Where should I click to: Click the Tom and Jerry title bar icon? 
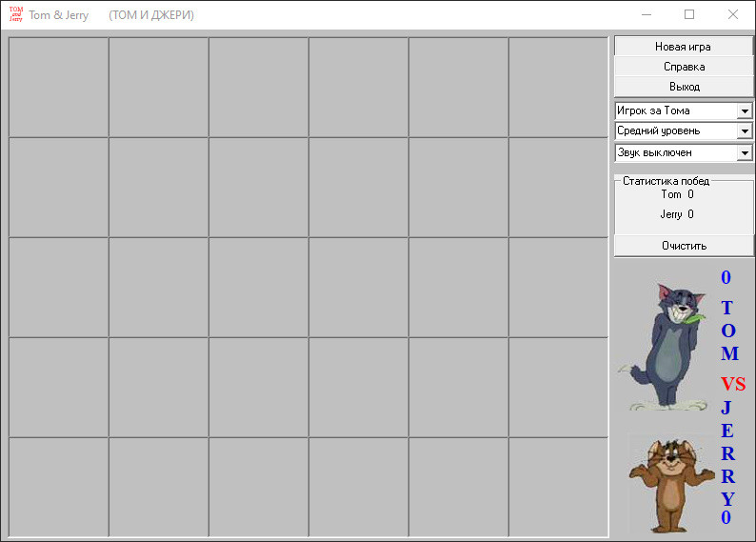(16, 14)
